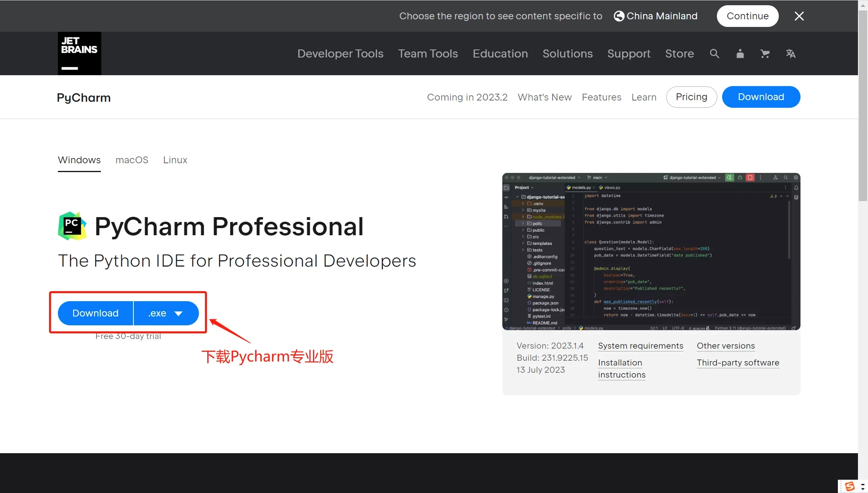Click the language/translate icon
The height and width of the screenshot is (493, 868).
[790, 54]
